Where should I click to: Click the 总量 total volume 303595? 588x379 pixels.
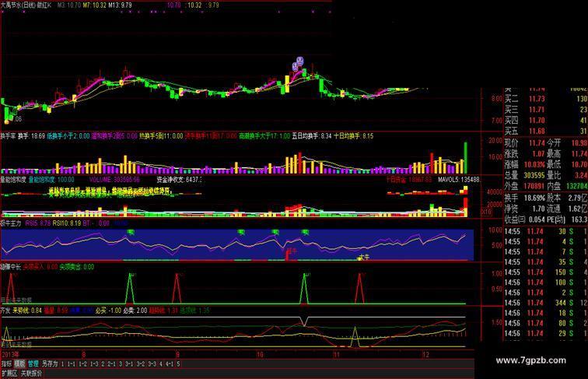(x=534, y=175)
